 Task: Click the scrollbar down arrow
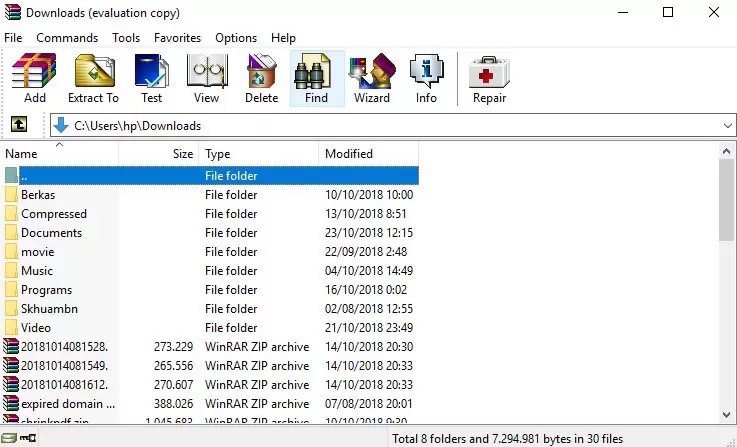tap(726, 415)
